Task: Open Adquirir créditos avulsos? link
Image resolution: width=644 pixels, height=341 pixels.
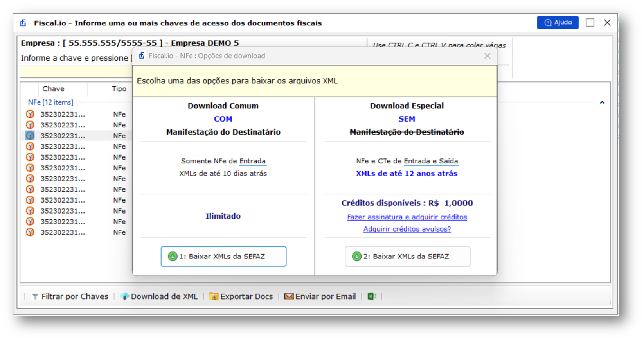Action: 407,229
